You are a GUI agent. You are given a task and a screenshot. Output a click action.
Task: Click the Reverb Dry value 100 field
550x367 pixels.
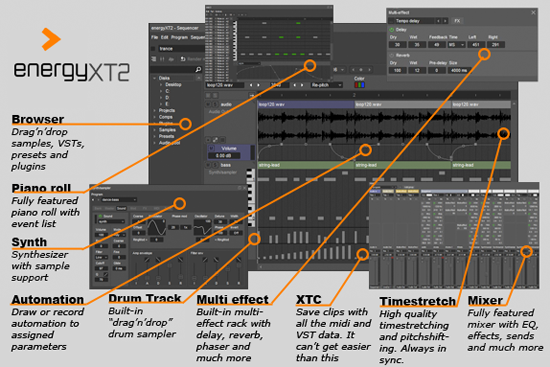coord(397,71)
